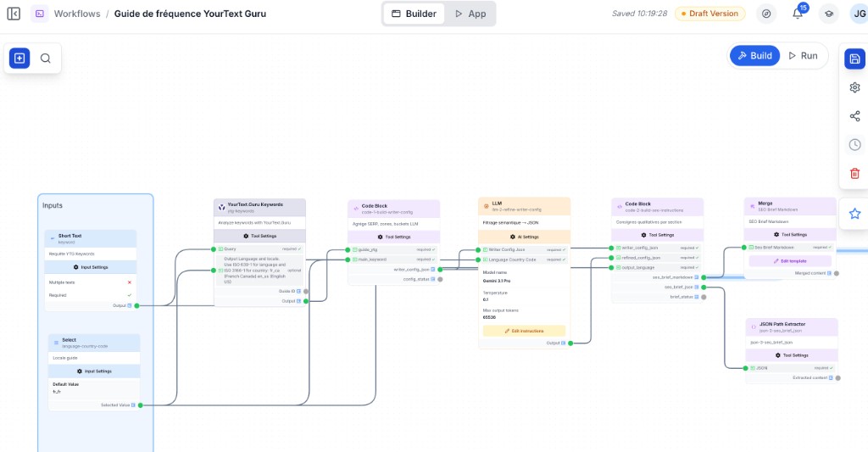Image resolution: width=868 pixels, height=452 pixels.
Task: Click the Temperature value 0.1
Action: pos(486,299)
